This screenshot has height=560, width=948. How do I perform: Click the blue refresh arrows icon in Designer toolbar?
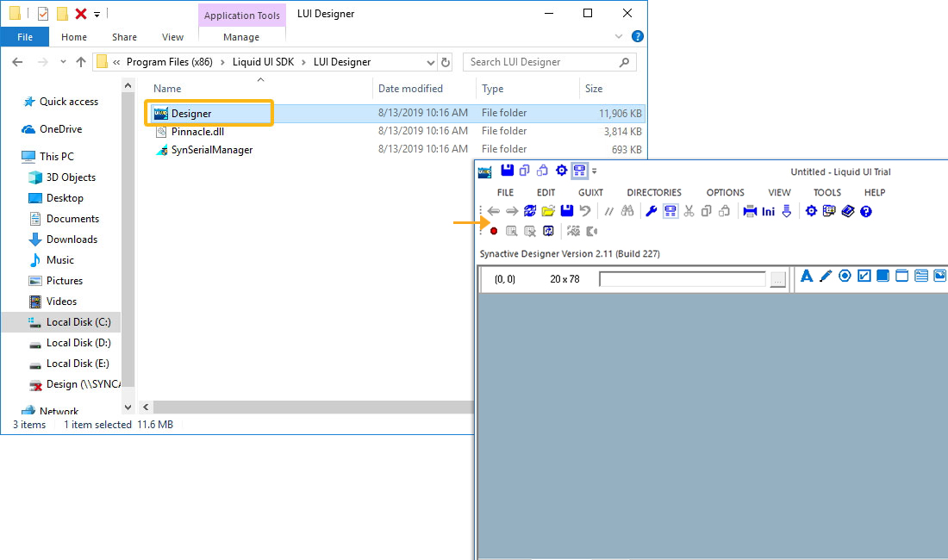[x=530, y=211]
